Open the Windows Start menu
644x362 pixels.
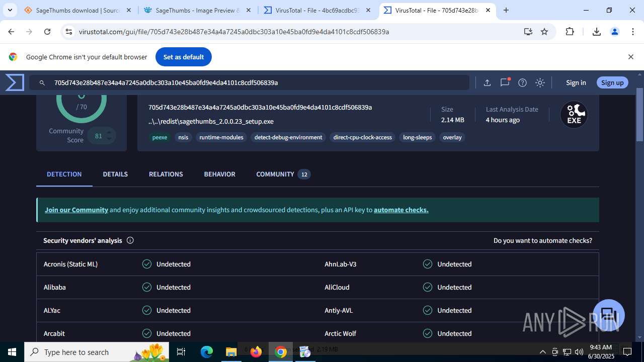pos(12,352)
